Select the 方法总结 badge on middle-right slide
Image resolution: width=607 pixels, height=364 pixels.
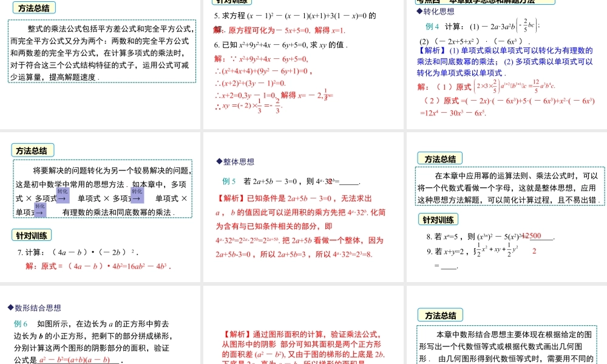[439, 158]
